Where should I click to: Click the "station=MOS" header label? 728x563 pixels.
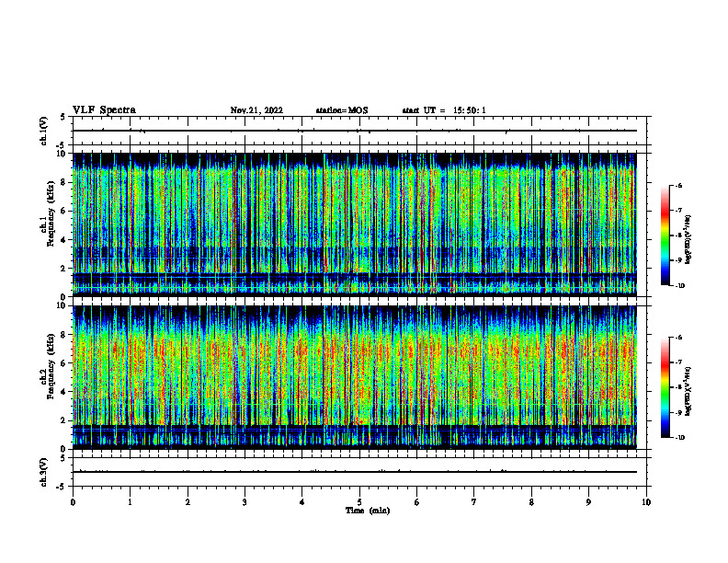click(x=342, y=110)
